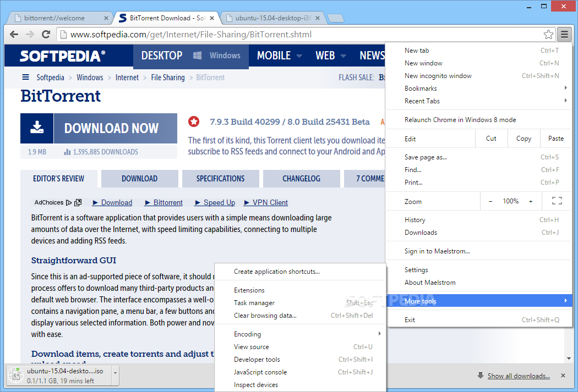Viewport: 578px width, 392px height.
Task: Open the More tools submenu
Action: pyautogui.click(x=479, y=301)
